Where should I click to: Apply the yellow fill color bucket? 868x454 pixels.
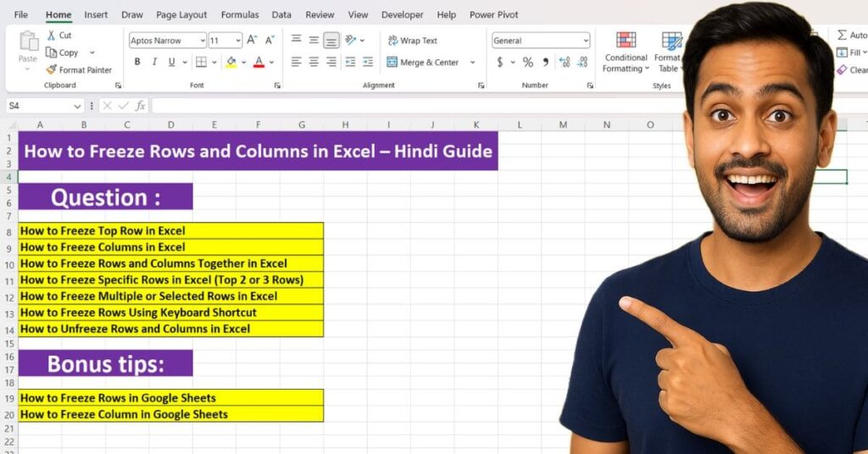point(231,62)
